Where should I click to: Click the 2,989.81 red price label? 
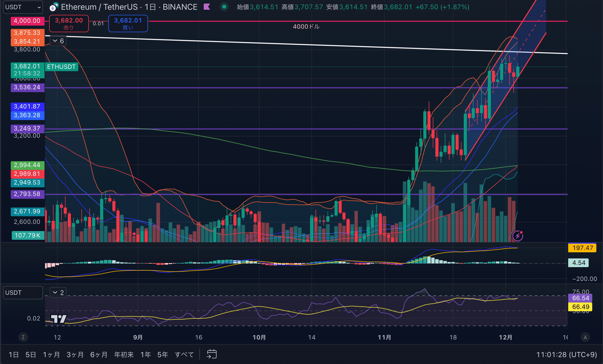[x=27, y=174]
